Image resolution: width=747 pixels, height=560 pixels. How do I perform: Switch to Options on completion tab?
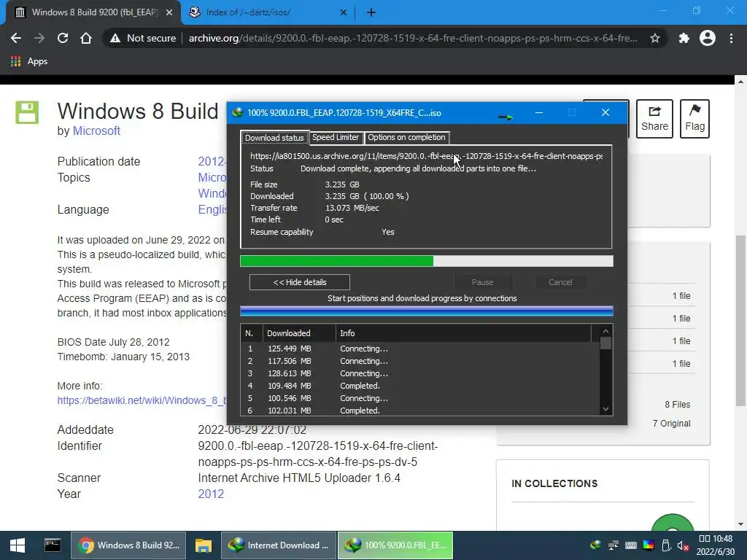[406, 137]
